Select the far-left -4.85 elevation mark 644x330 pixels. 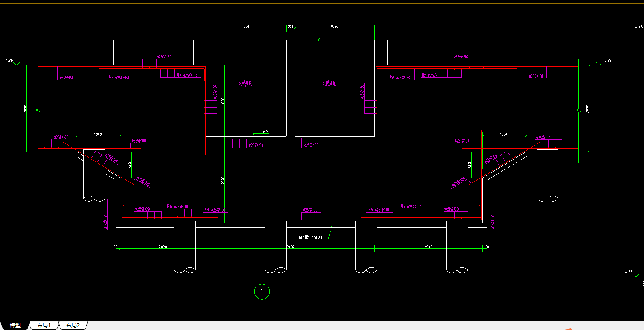coord(9,60)
